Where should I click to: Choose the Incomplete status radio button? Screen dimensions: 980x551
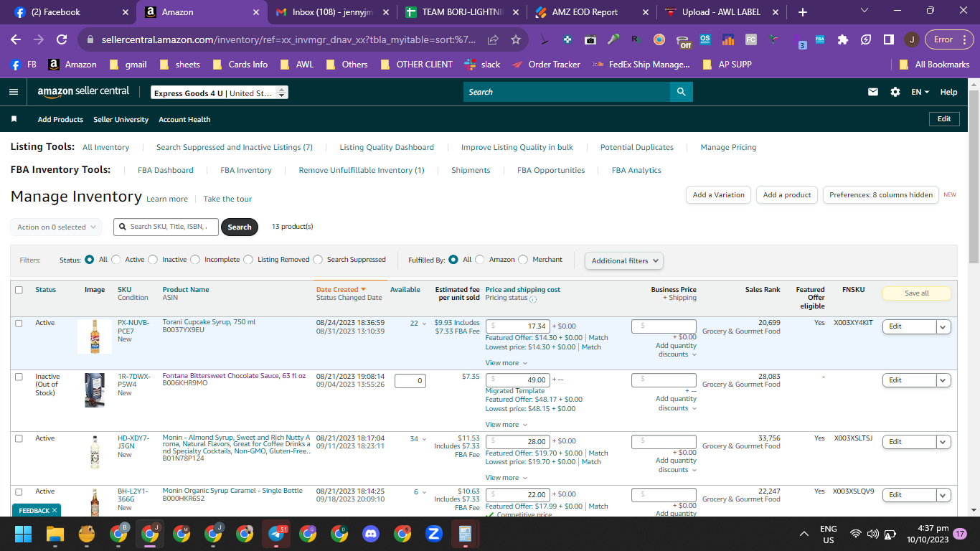194,260
